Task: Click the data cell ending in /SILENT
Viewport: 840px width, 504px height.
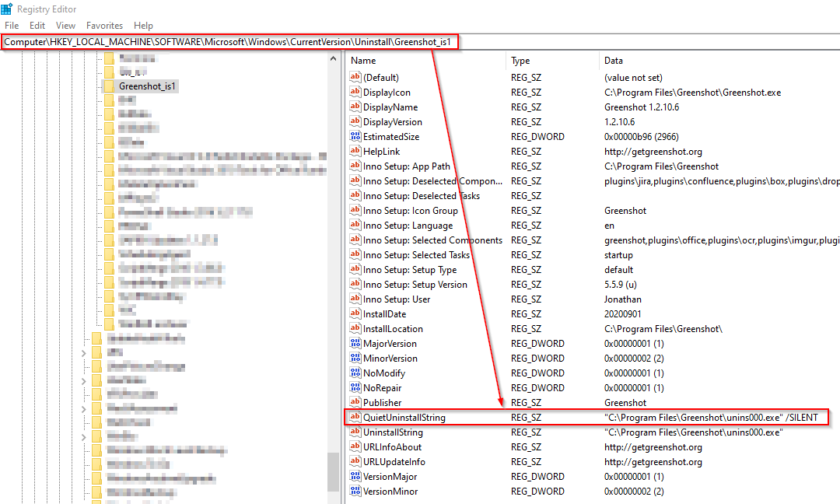Action: pyautogui.click(x=711, y=417)
